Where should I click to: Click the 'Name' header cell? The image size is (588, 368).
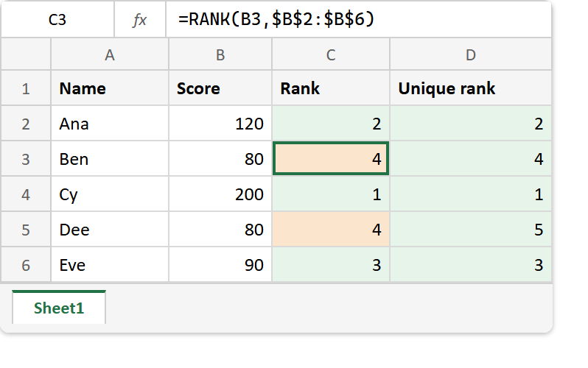110,88
